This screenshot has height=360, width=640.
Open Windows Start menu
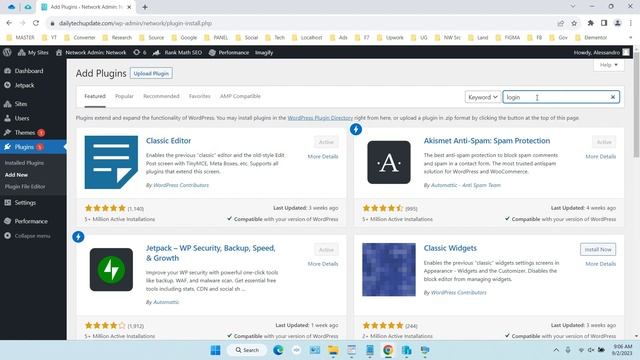(215, 350)
